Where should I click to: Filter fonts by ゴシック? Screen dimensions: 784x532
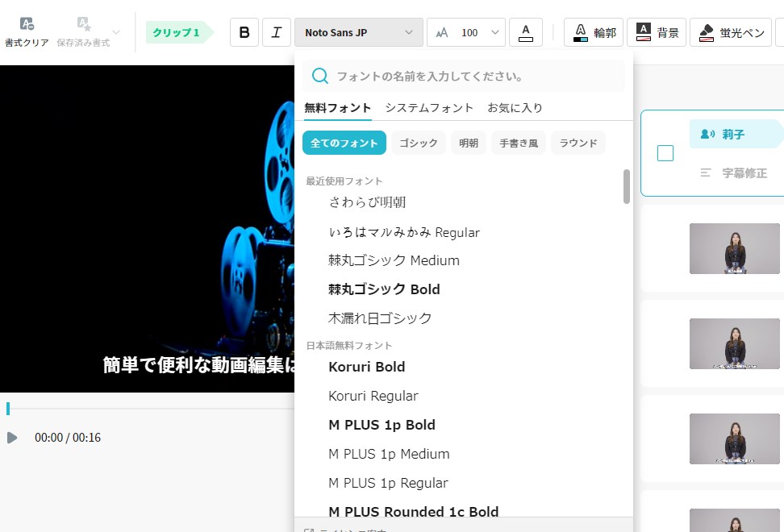419,143
